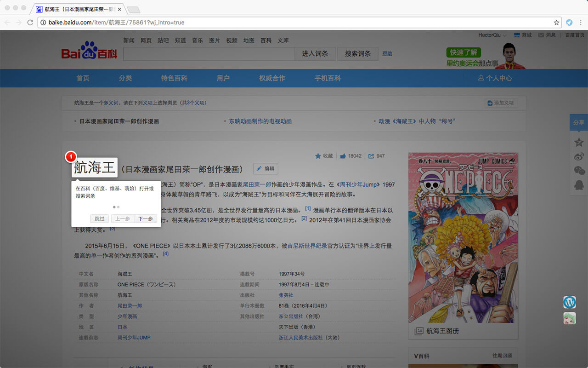
Task: Open the 特色百科 nav tab
Action: [174, 78]
